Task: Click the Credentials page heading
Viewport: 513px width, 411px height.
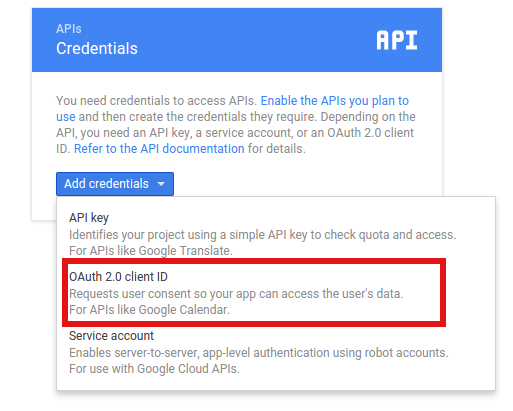Action: point(97,48)
